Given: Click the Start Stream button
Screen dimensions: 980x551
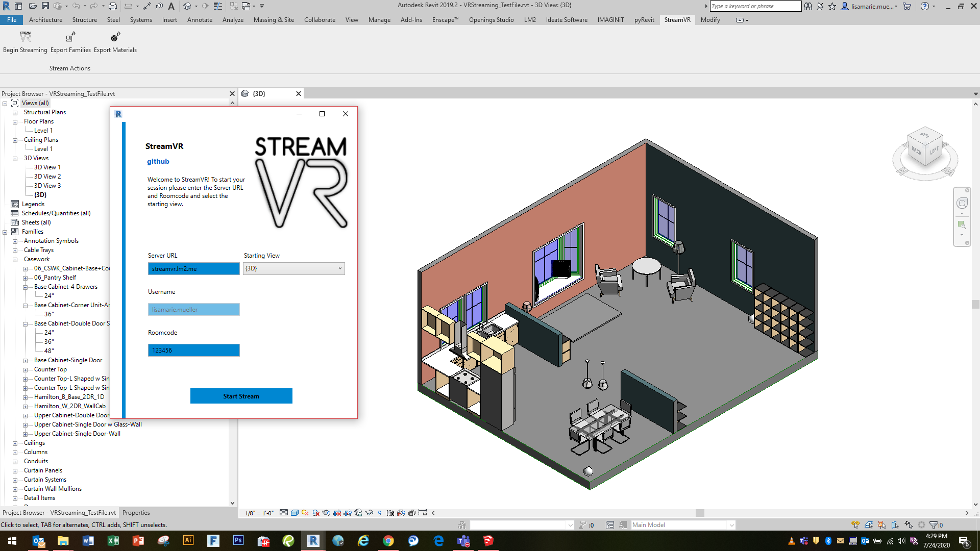Looking at the screenshot, I should (241, 396).
